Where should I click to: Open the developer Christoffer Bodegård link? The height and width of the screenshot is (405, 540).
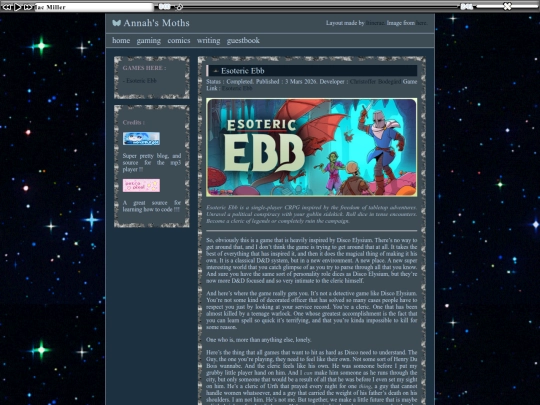click(x=375, y=82)
